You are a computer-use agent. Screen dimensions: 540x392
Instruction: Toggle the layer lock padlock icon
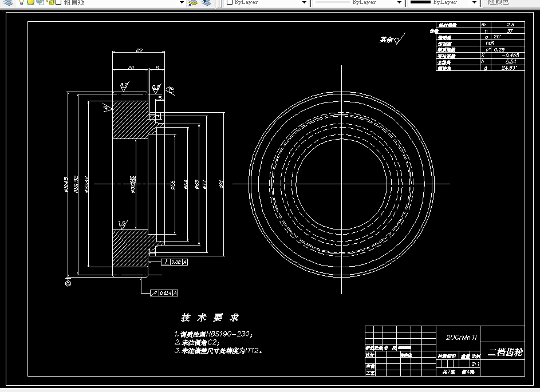52,2
